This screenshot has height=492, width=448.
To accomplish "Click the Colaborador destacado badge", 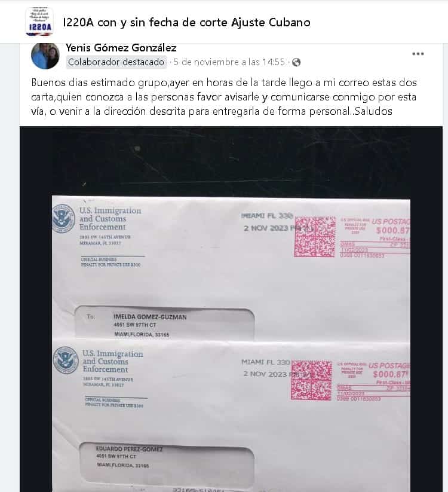I will (116, 62).
